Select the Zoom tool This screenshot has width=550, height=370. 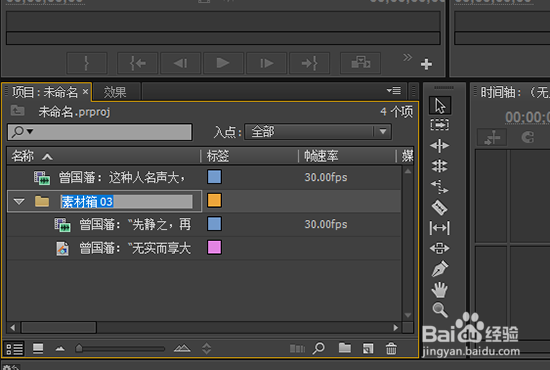click(440, 310)
